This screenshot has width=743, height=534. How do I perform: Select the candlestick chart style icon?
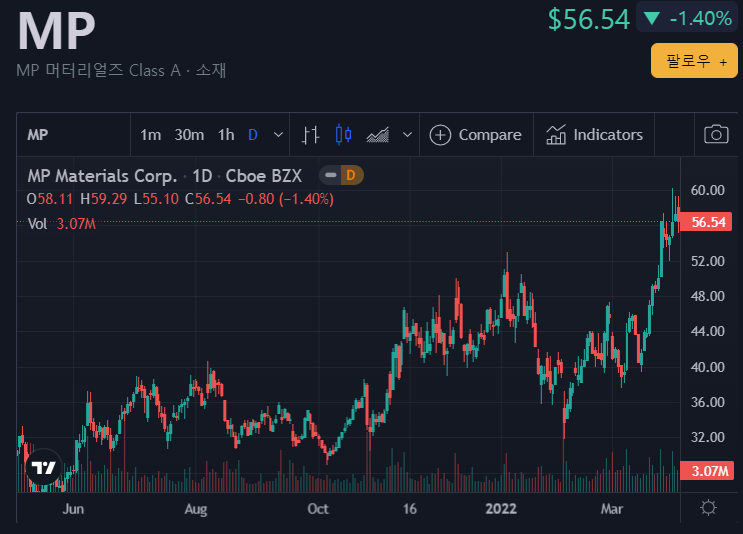tap(344, 135)
